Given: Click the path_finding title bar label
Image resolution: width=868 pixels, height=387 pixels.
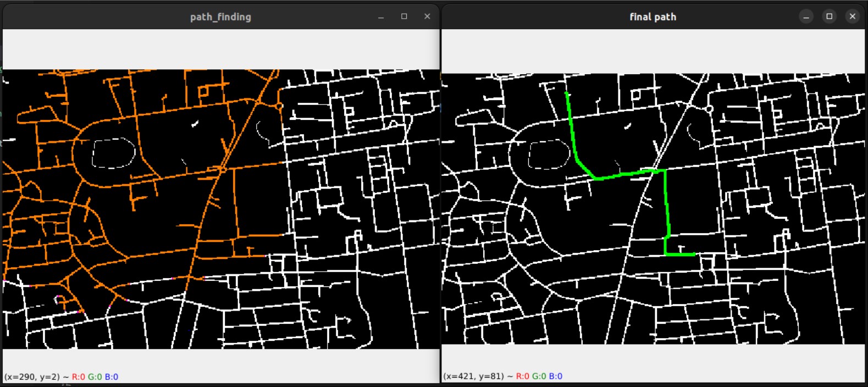Looking at the screenshot, I should coord(220,17).
